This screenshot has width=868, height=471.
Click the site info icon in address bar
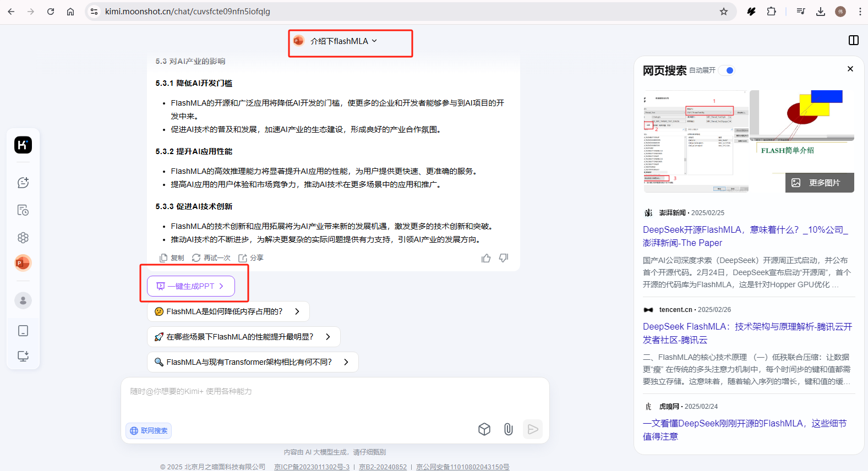(x=94, y=12)
